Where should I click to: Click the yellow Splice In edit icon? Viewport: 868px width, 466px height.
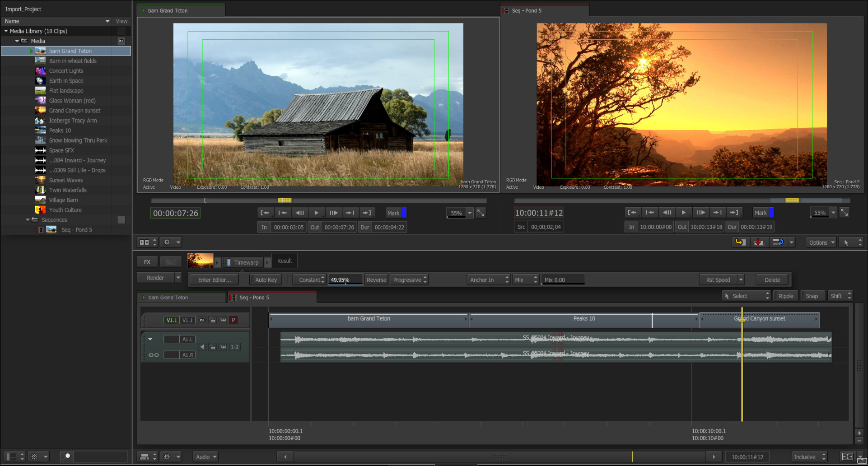point(740,242)
